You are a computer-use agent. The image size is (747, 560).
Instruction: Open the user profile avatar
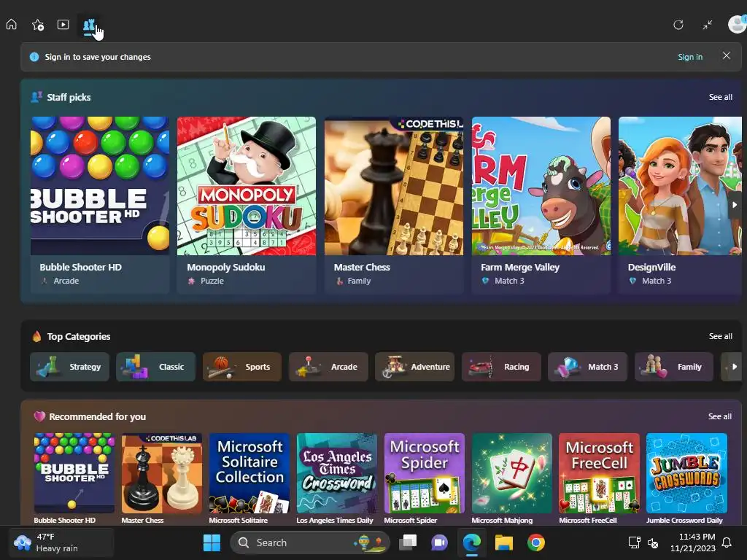(737, 24)
